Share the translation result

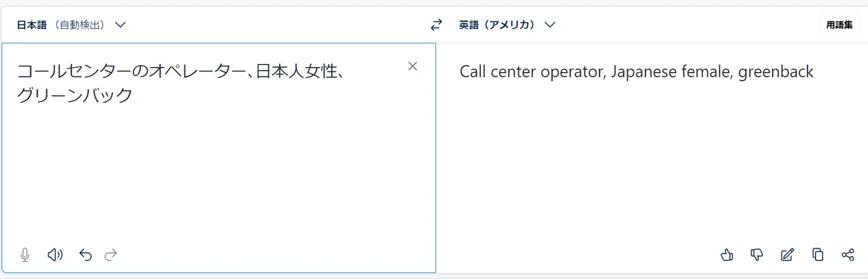point(848,254)
